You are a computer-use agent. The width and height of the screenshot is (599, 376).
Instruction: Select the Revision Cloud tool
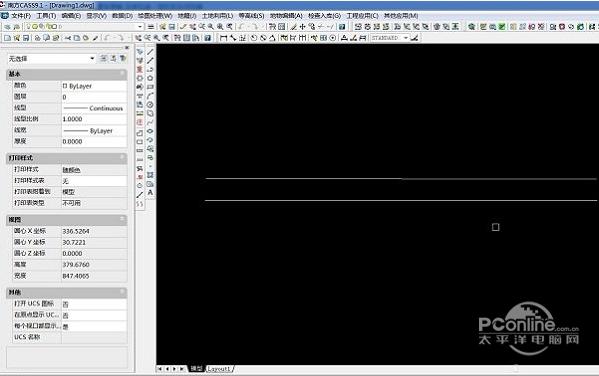pos(150,113)
